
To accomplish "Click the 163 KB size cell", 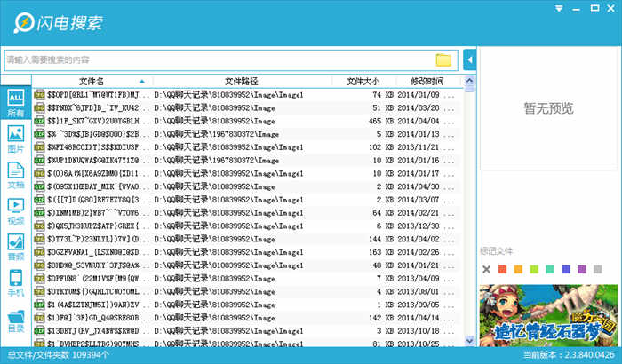I will pyautogui.click(x=381, y=252).
